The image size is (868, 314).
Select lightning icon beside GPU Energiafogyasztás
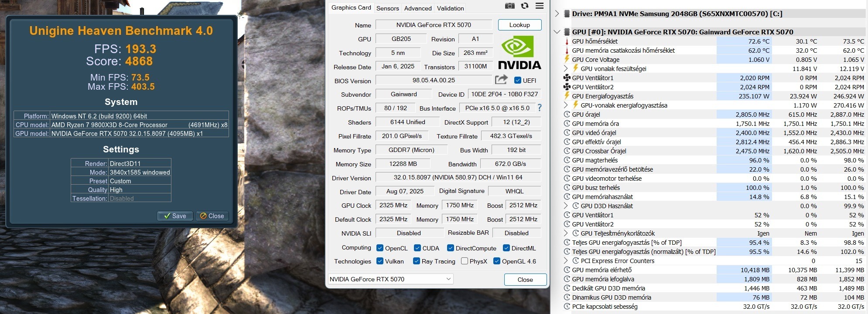pyautogui.click(x=567, y=96)
